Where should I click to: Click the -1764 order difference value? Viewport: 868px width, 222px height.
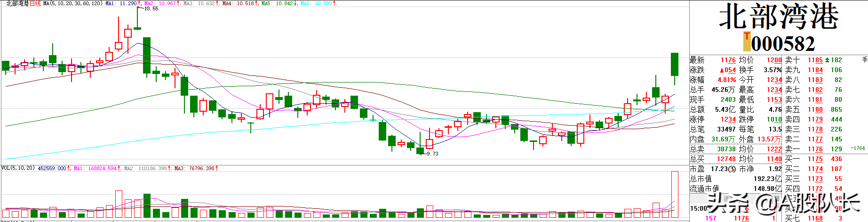858,148
